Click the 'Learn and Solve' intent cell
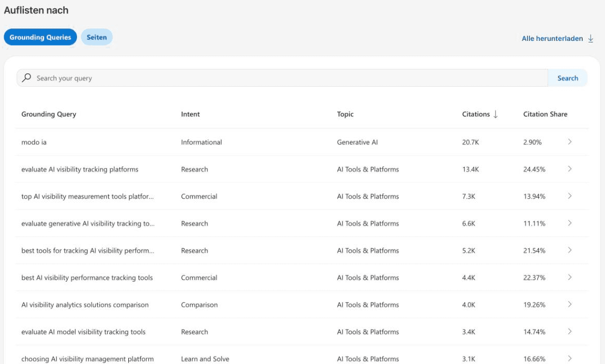 click(x=205, y=359)
